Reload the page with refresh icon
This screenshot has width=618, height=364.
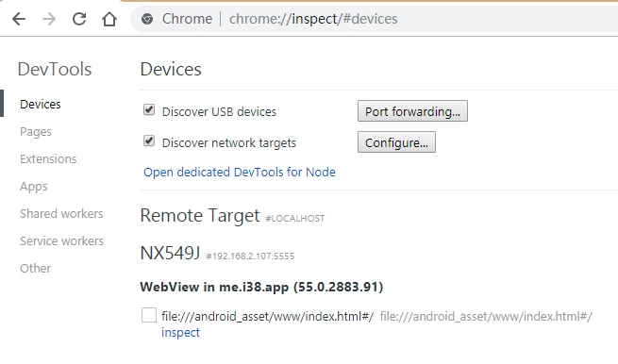point(79,19)
